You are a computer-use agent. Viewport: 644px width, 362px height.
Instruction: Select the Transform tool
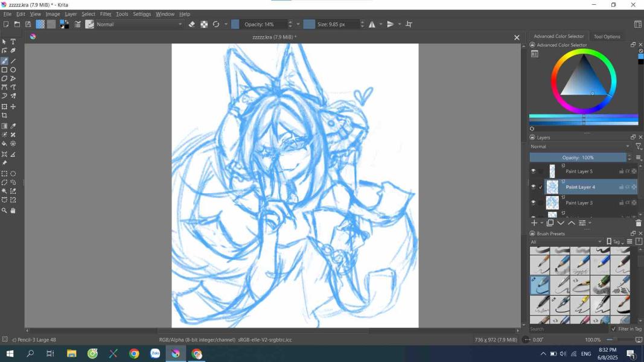click(x=4, y=107)
